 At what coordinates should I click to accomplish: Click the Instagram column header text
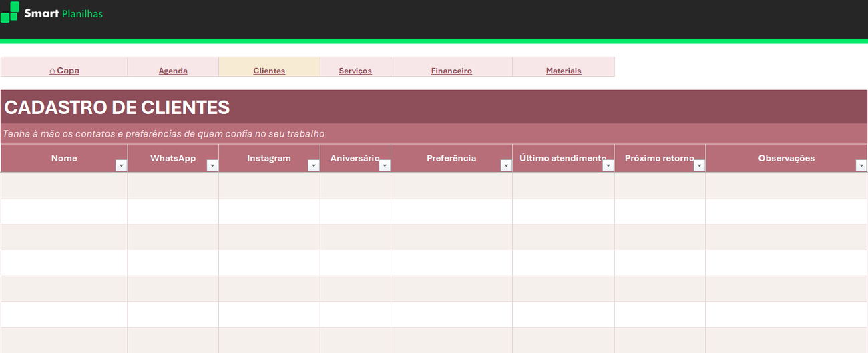269,158
